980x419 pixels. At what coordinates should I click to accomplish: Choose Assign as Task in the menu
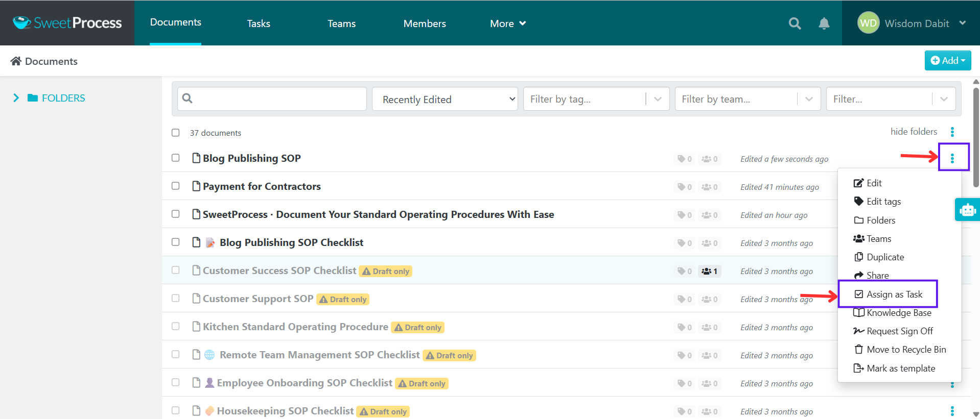(889, 294)
